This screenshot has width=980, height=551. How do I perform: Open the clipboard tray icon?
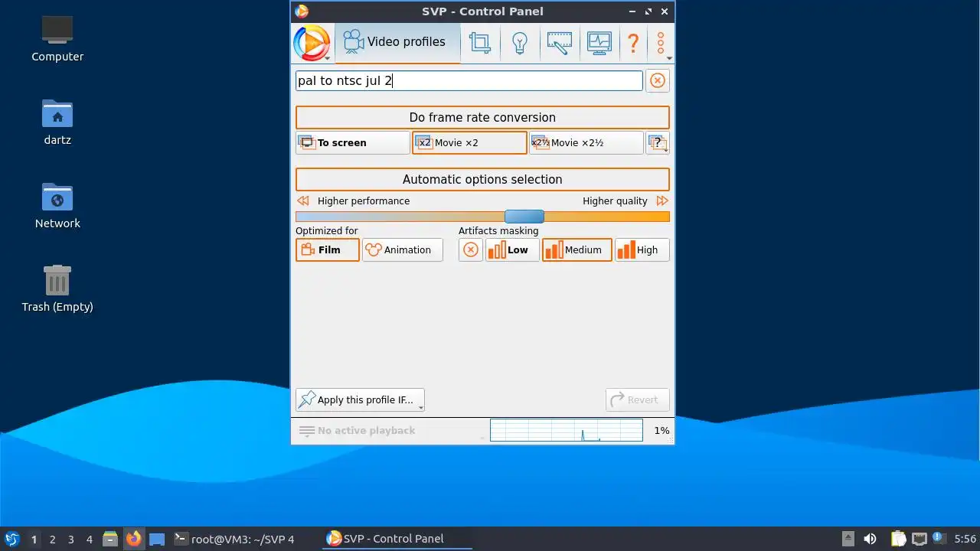point(898,539)
